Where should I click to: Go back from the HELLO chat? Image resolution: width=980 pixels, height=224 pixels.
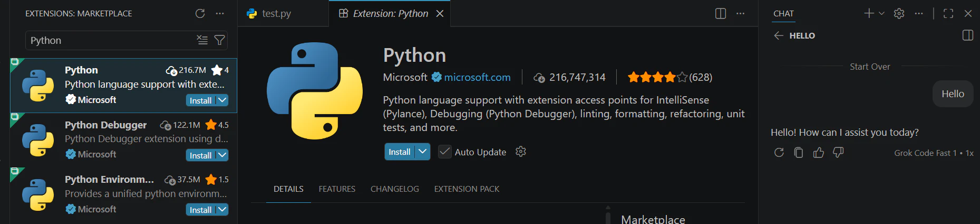779,35
